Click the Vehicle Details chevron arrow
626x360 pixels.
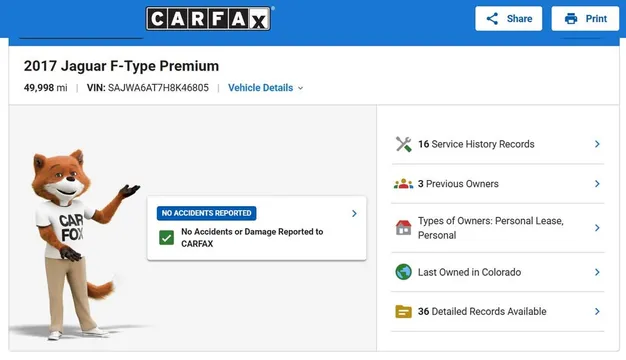tap(300, 88)
